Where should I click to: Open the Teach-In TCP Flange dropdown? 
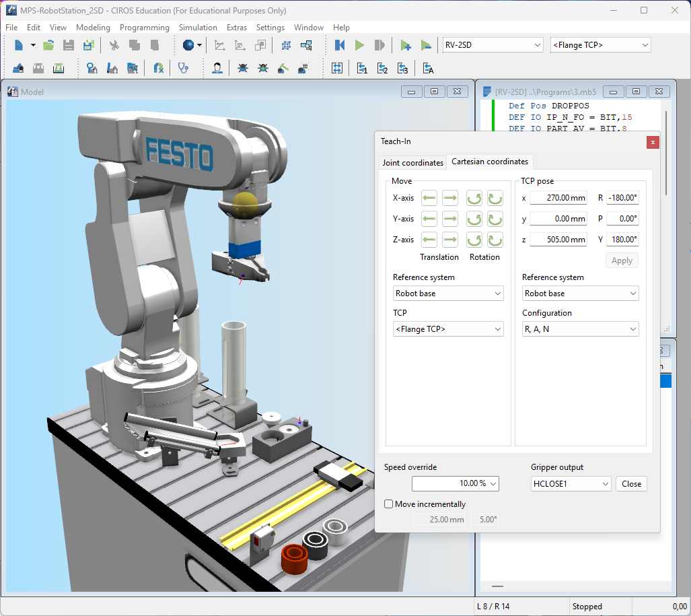[x=447, y=329]
